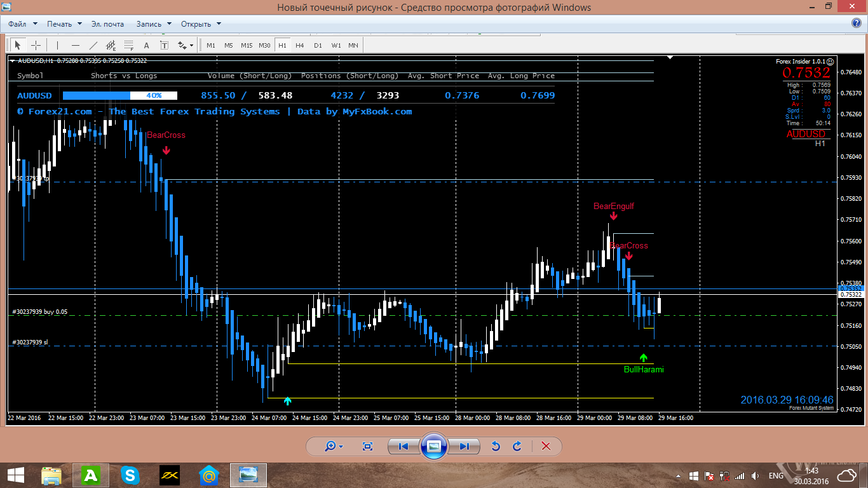Switch to M1 timeframe
This screenshot has height=488, width=868.
(x=211, y=45)
